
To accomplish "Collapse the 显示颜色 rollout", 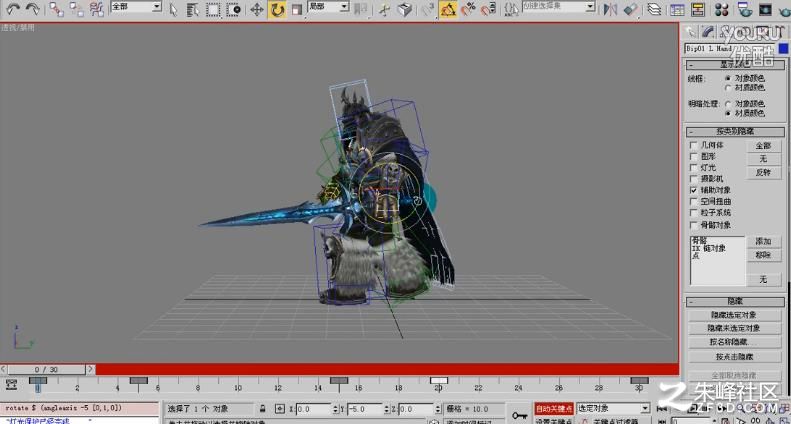I will 735,65.
